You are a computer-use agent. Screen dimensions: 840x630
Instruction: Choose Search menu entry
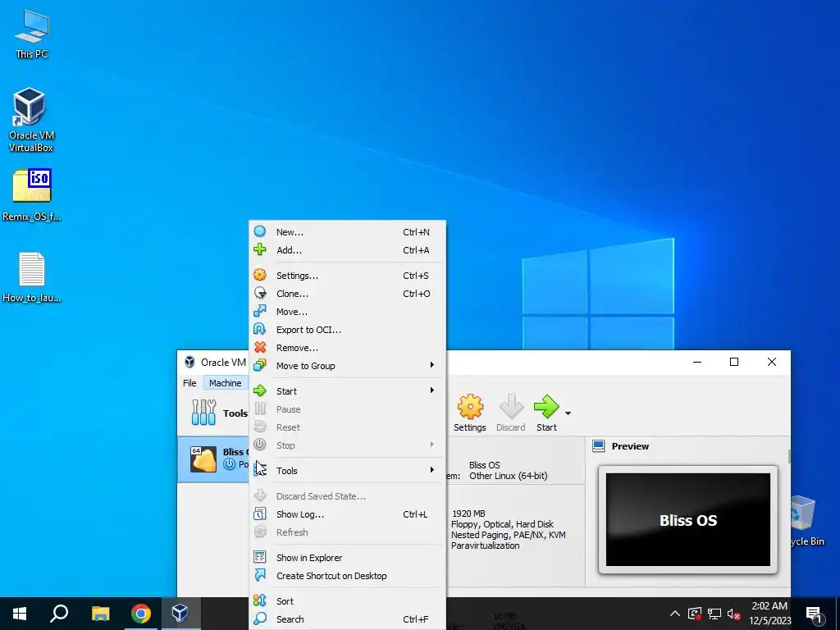[x=347, y=619]
